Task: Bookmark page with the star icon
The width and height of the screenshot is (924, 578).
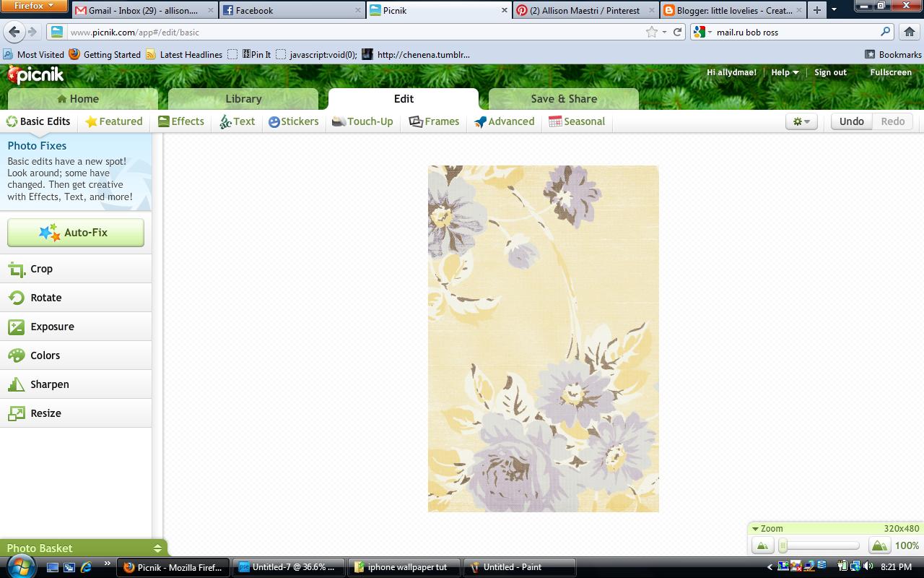Action: [652, 32]
